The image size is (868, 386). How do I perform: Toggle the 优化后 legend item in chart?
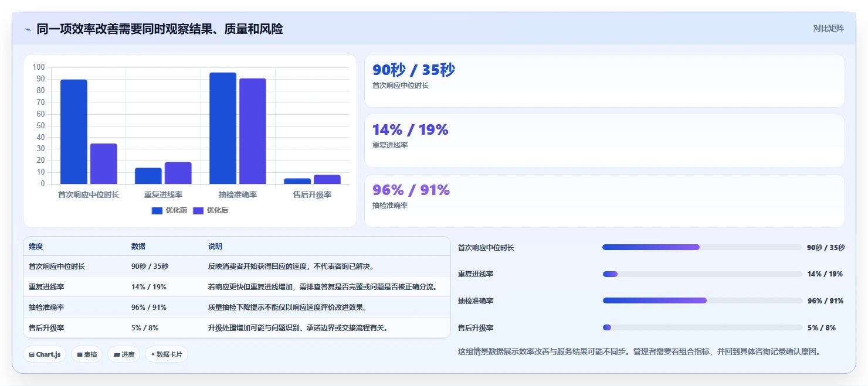(211, 210)
